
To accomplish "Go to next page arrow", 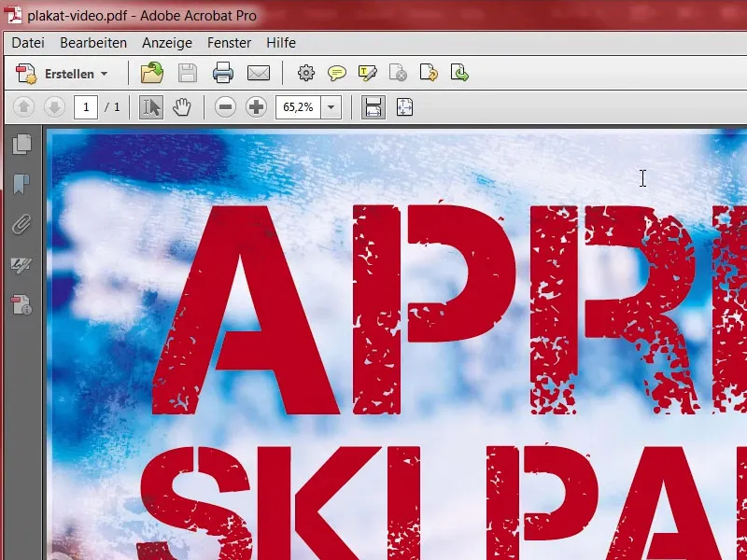I will (x=54, y=107).
